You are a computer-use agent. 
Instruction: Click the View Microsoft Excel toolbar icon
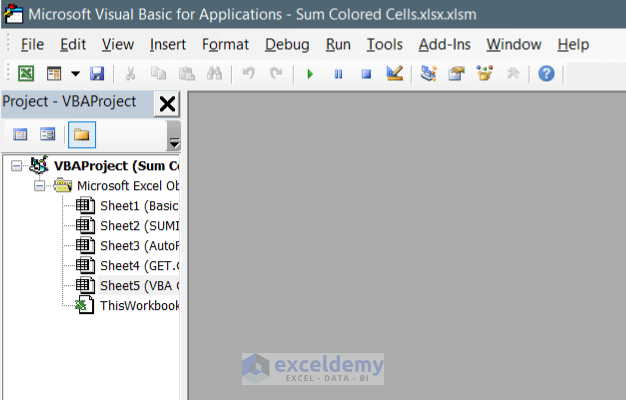26,74
